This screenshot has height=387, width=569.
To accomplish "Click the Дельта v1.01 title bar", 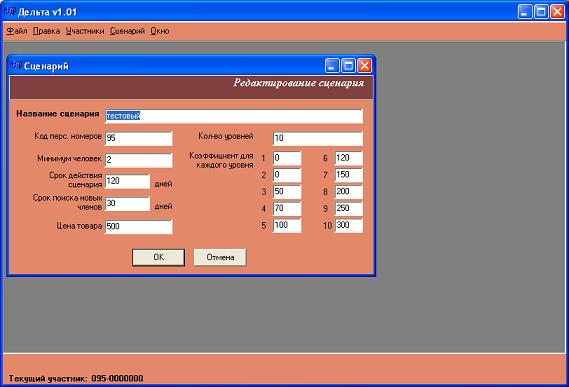I will (x=284, y=12).
